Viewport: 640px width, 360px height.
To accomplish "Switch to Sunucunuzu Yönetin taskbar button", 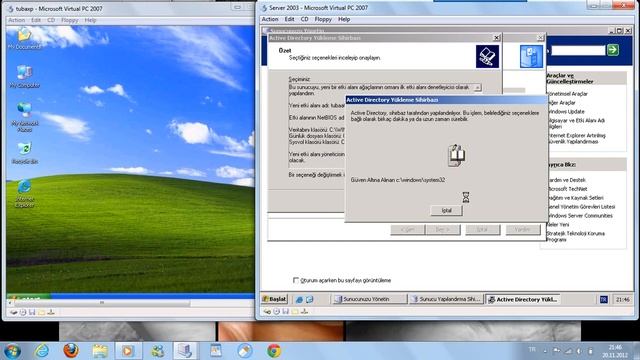I will point(369,299).
